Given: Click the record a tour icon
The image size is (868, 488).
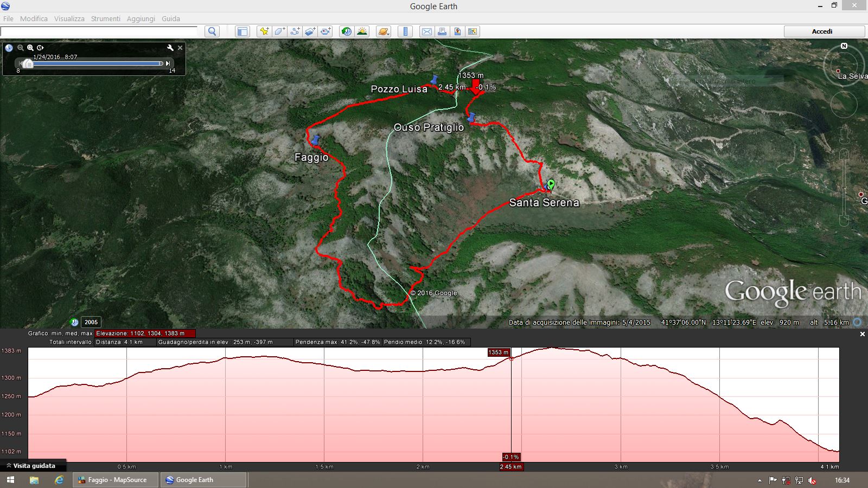Looking at the screenshot, I should (x=325, y=31).
